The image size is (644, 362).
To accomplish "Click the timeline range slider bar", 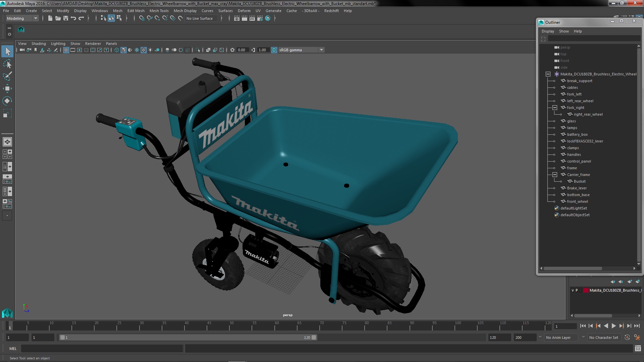I will click(188, 338).
